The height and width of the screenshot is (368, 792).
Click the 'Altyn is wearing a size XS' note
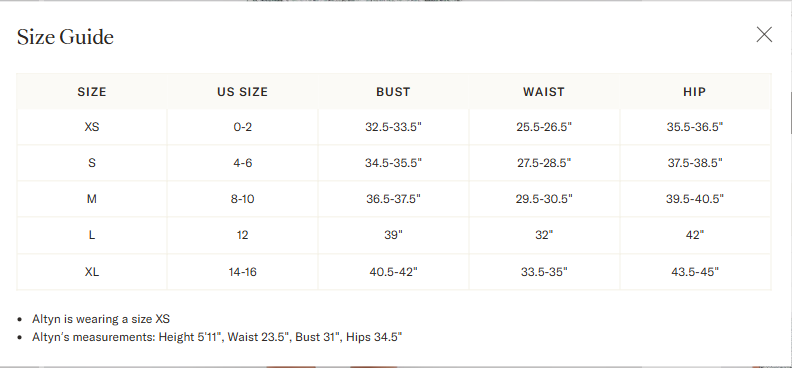pyautogui.click(x=101, y=319)
